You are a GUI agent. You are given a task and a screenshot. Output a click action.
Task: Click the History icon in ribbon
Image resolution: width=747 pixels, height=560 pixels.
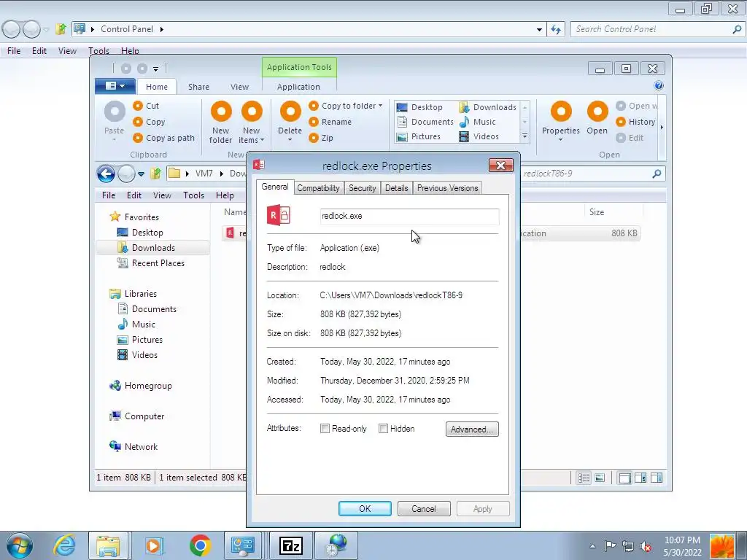[621, 122]
